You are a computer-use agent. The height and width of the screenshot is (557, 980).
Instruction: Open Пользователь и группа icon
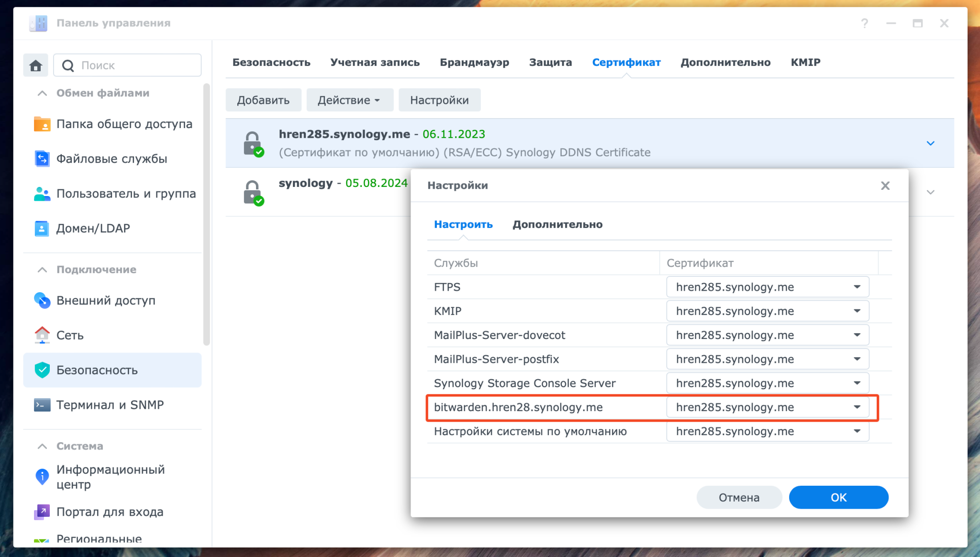pos(42,194)
